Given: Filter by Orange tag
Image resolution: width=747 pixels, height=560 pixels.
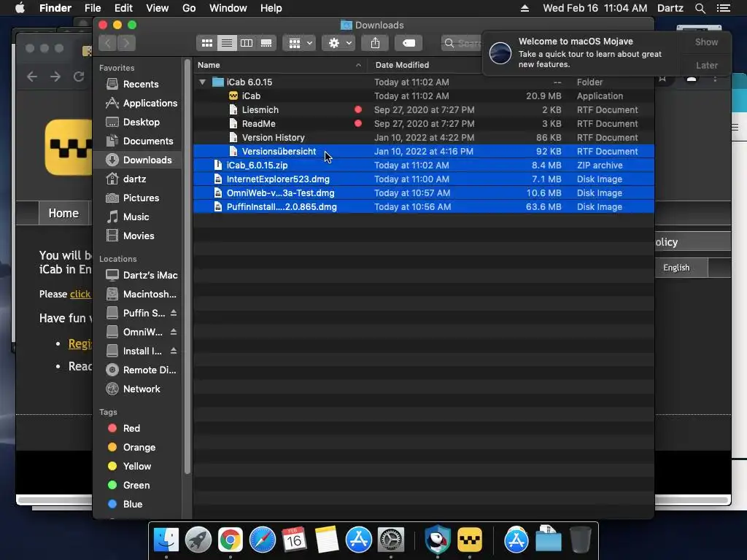Looking at the screenshot, I should (x=139, y=447).
